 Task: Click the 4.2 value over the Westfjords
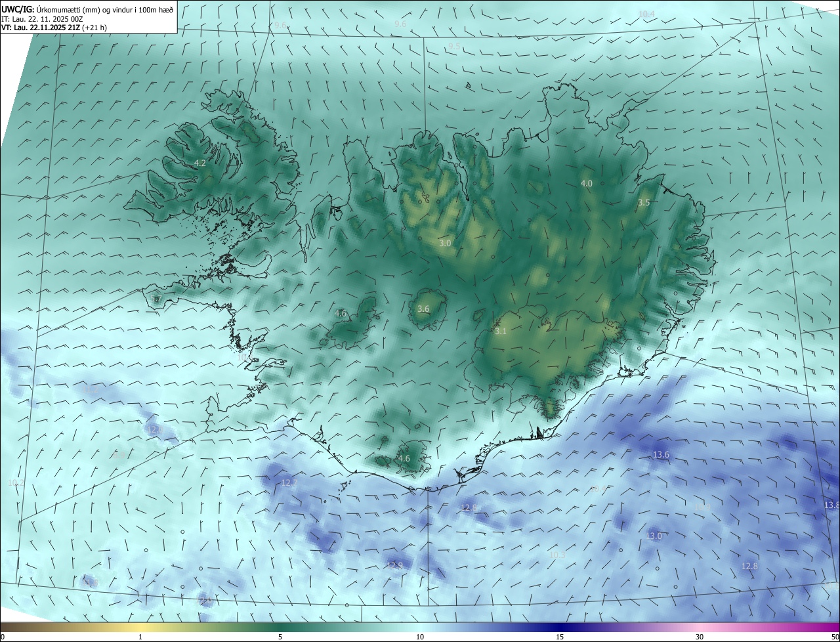pos(200,163)
